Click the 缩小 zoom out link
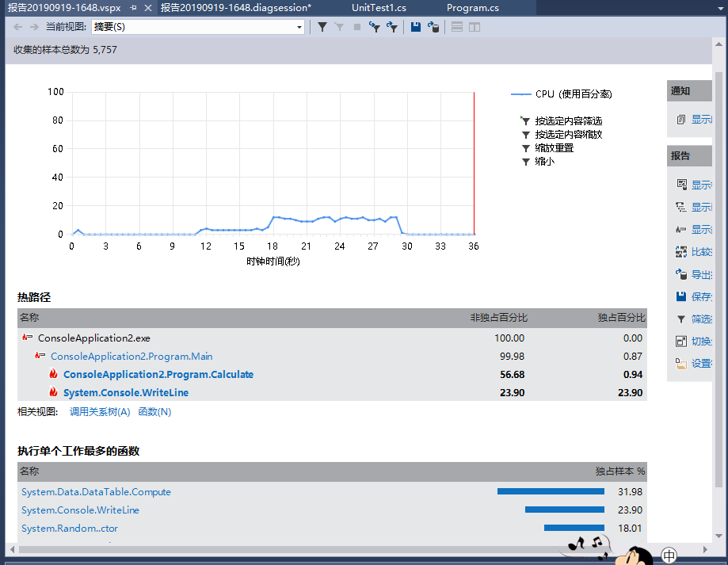The height and width of the screenshot is (565, 728). (544, 162)
